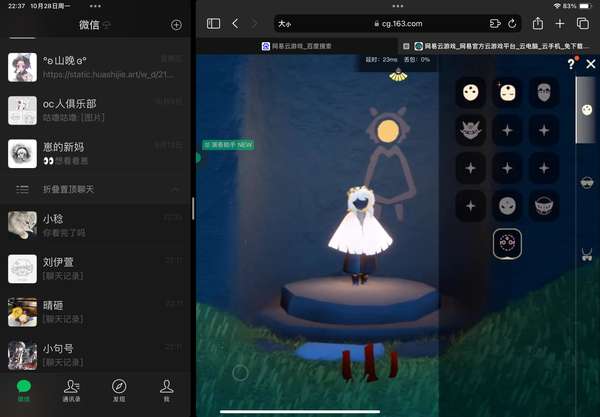The image size is (600, 417).
Task: Open chat with °ɞ山晚ɞ°
Action: (x=95, y=67)
